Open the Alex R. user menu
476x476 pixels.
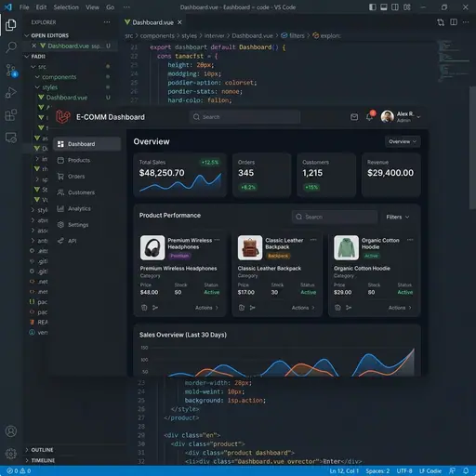tap(401, 117)
